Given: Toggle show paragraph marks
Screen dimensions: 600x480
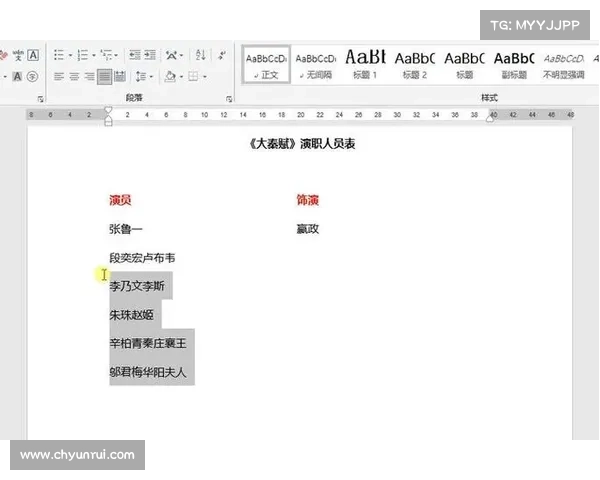Looking at the screenshot, I should pyautogui.click(x=222, y=56).
